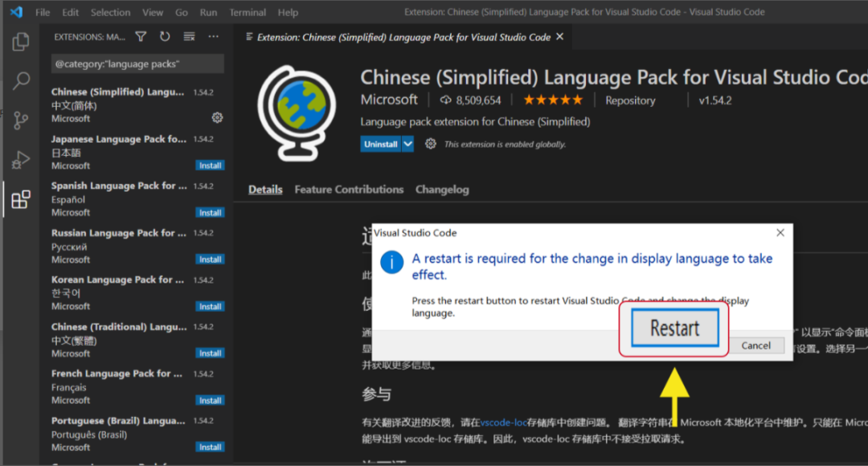This screenshot has height=466, width=868.
Task: Open the View menu
Action: pos(152,12)
